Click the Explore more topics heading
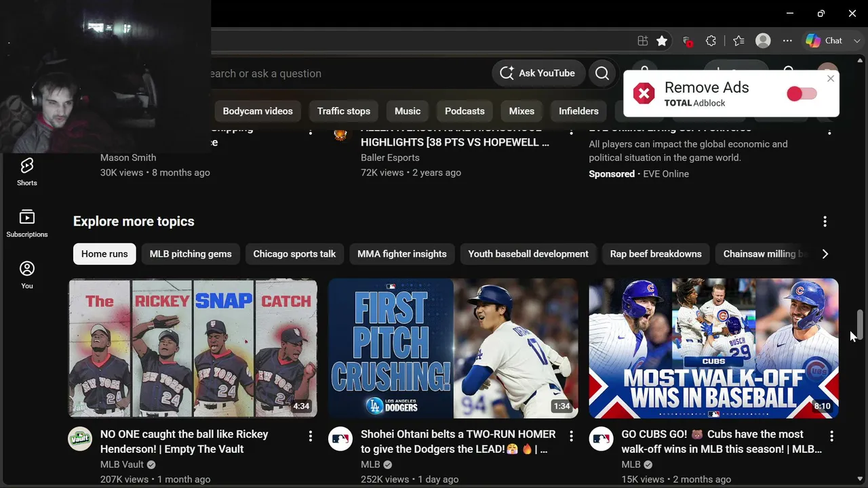The width and height of the screenshot is (868, 488). (x=134, y=222)
